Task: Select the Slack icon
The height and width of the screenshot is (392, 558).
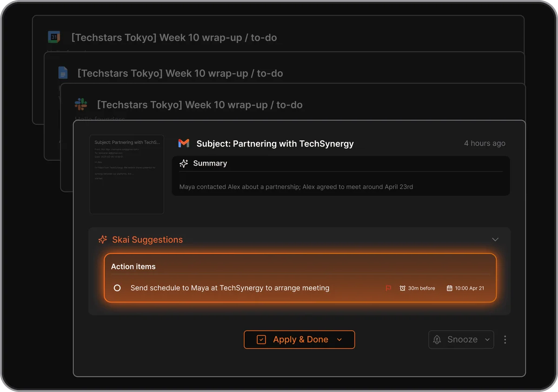Action: coord(81,104)
